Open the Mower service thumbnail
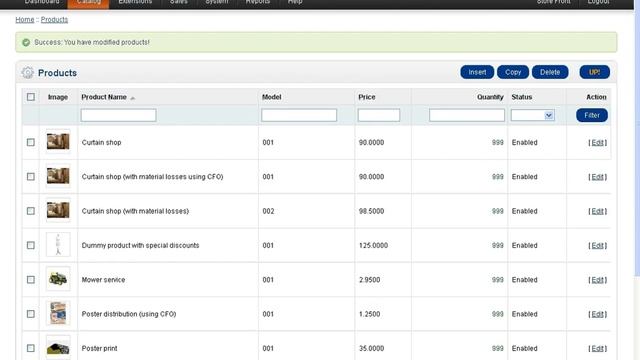 pos(58,279)
